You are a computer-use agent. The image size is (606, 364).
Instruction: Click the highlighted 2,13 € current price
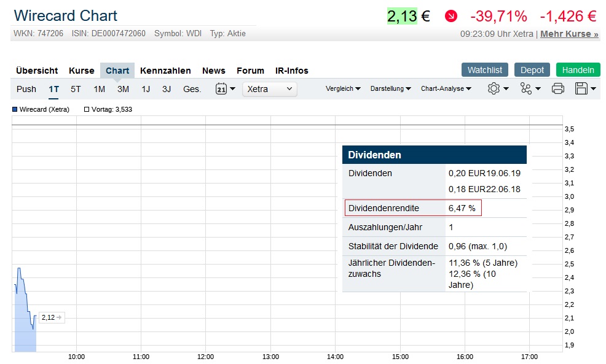tap(409, 16)
